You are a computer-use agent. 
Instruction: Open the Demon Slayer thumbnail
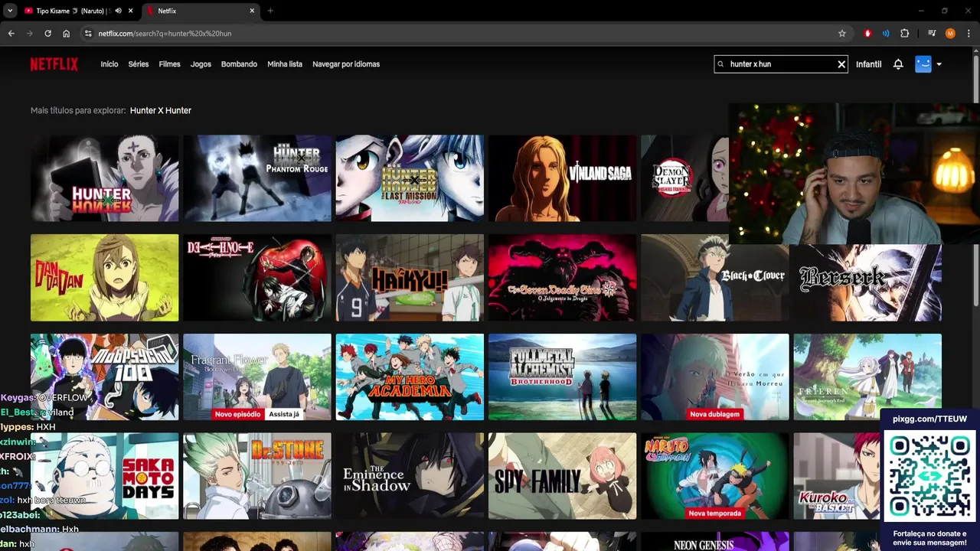[684, 178]
